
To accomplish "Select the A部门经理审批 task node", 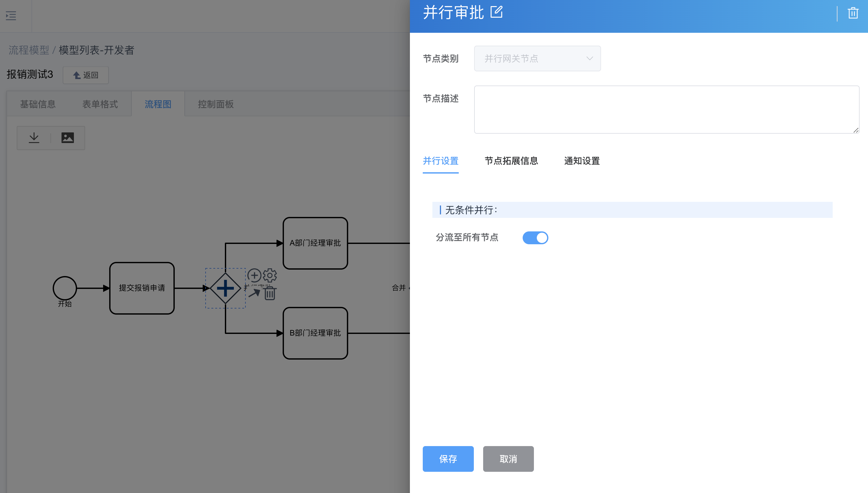I will click(315, 243).
